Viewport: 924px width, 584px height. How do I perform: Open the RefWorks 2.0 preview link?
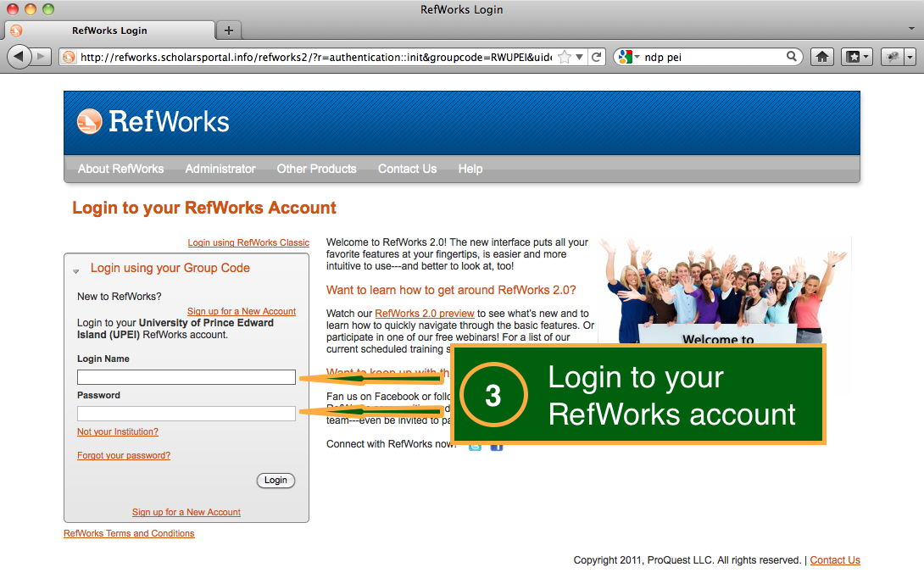click(x=425, y=314)
